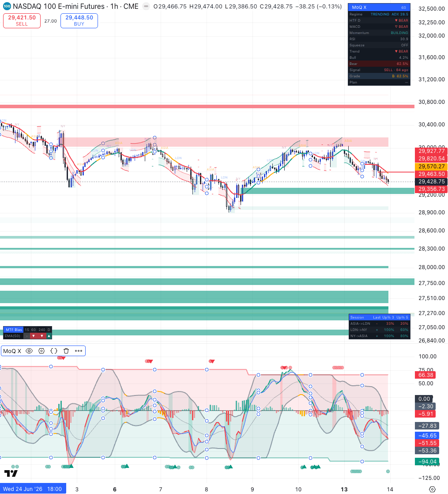Remove MoQ X indicator with trash icon

(x=66, y=351)
